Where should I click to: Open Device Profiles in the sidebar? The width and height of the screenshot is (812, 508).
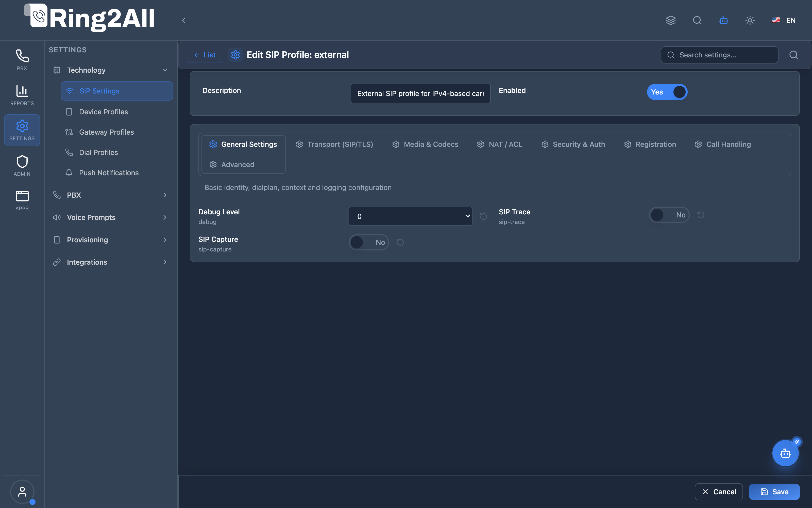point(117,112)
